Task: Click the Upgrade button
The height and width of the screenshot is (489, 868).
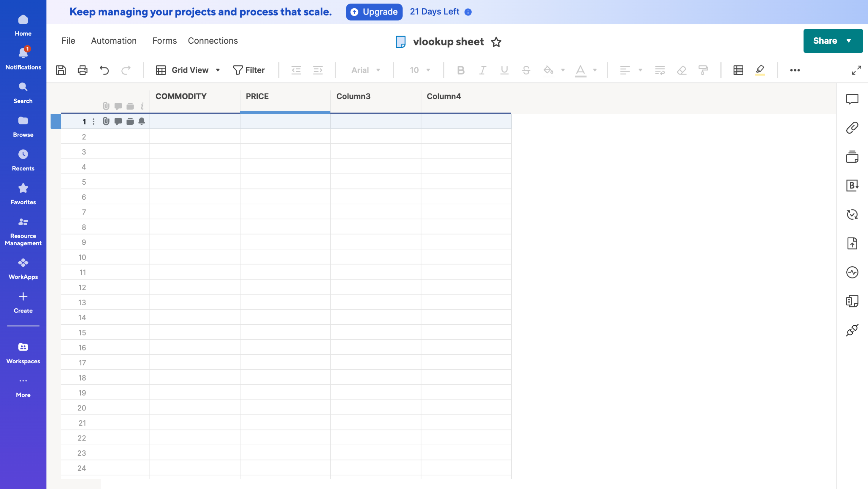Action: pos(374,12)
